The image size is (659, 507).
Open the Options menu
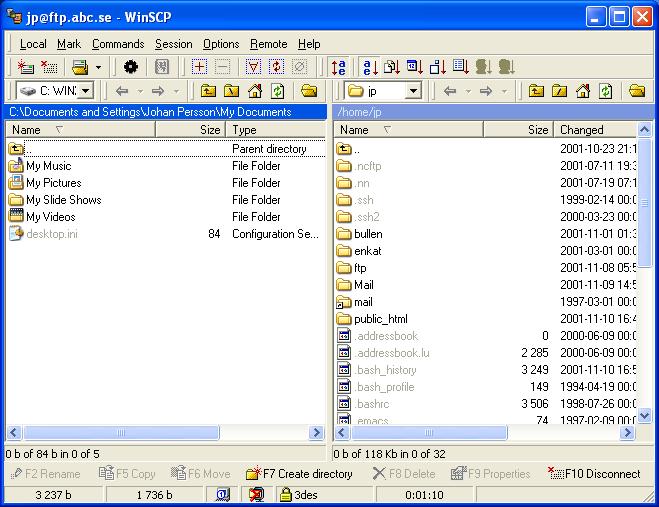pyautogui.click(x=221, y=44)
